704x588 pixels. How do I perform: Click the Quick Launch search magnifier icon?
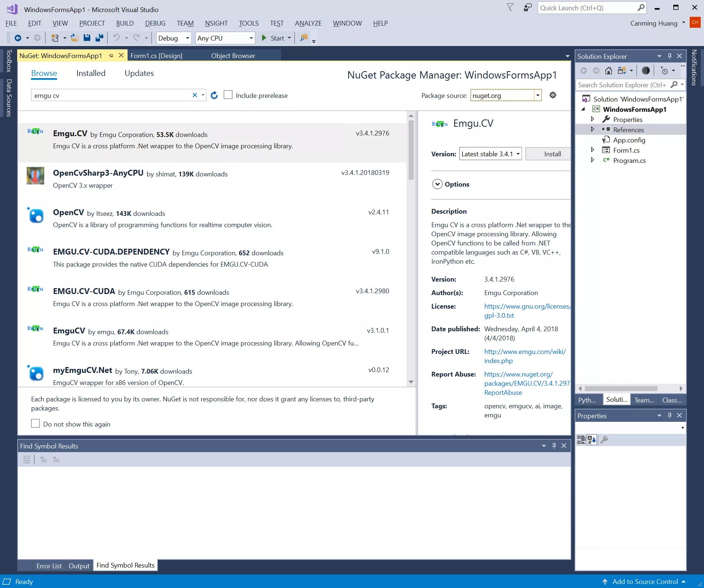[641, 8]
